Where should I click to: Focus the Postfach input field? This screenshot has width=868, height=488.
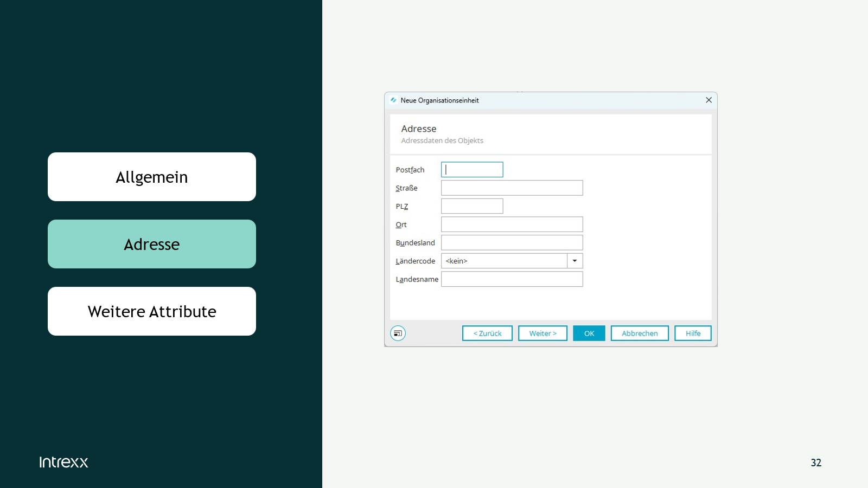472,170
